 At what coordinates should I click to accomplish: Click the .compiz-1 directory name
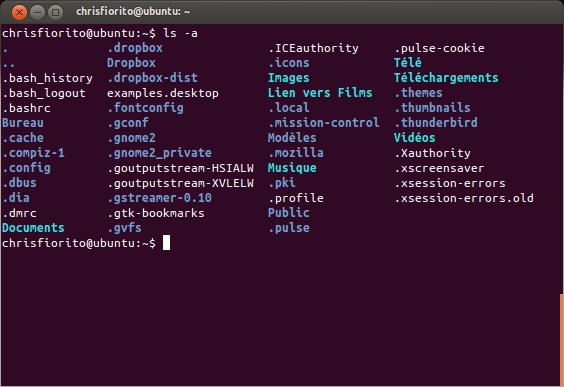point(33,153)
